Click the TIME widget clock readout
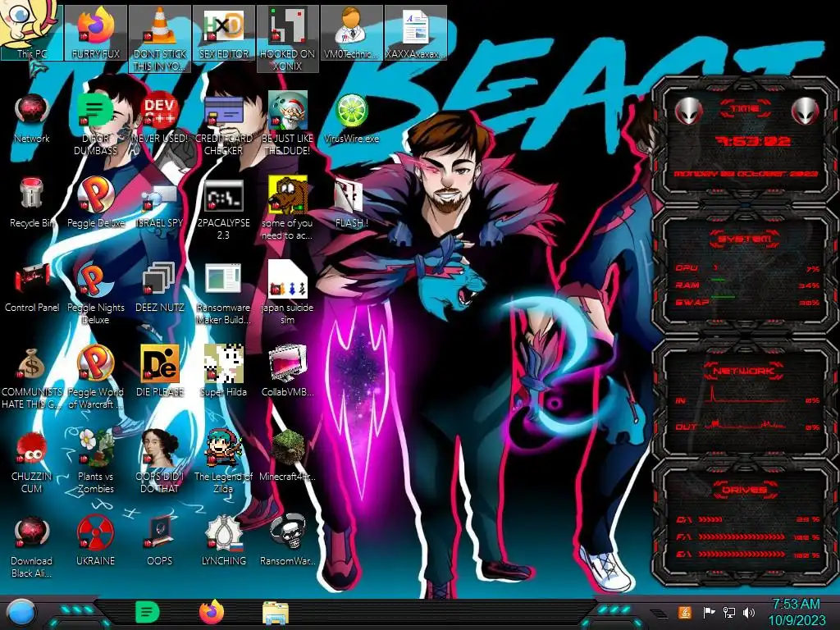Image resolution: width=840 pixels, height=630 pixels. (x=753, y=141)
